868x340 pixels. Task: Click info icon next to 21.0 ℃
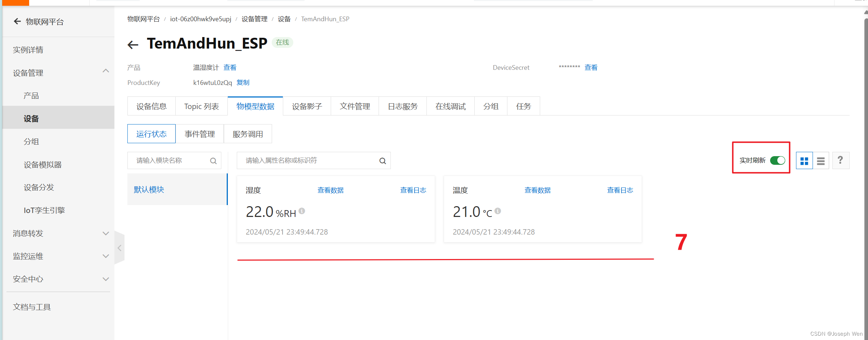498,211
